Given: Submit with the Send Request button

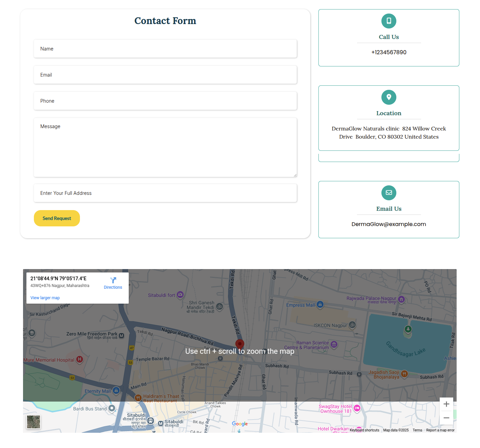Looking at the screenshot, I should click(57, 218).
